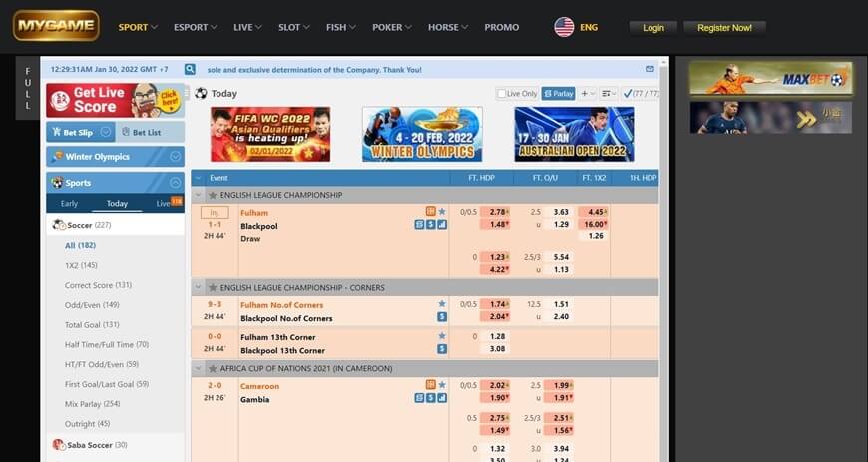The image size is (868, 462).
Task: Open the Bet List tab
Action: point(150,132)
